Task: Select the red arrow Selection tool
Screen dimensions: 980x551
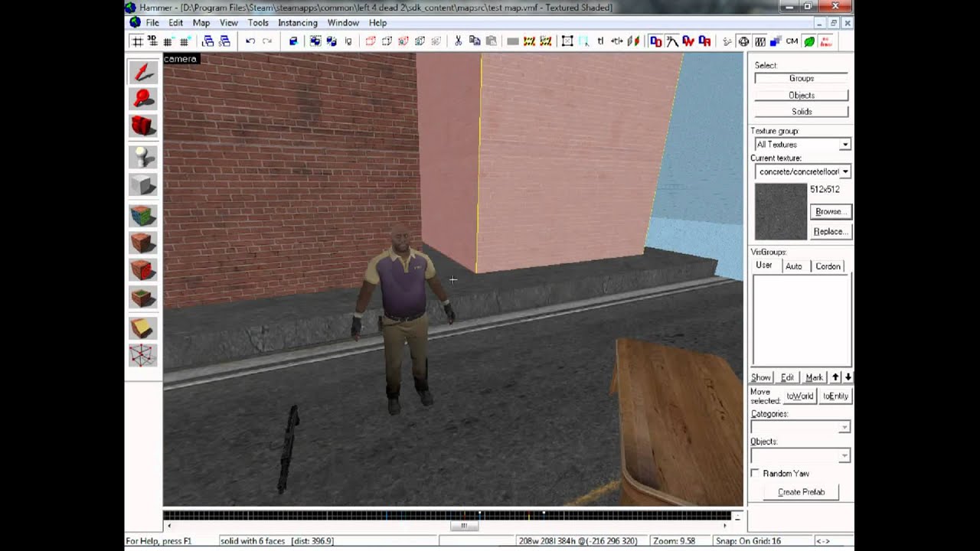Action: (143, 72)
